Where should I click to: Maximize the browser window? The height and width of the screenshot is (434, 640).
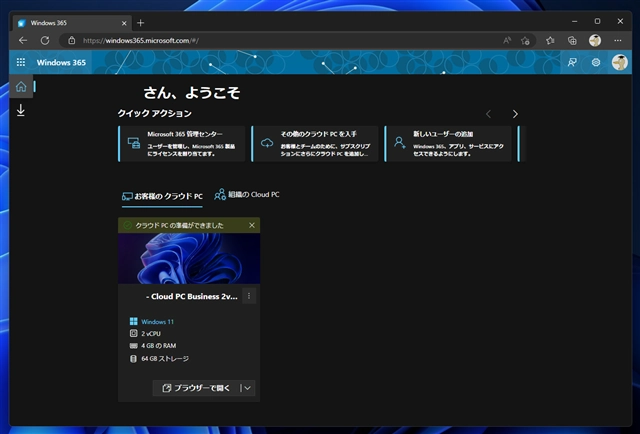pyautogui.click(x=598, y=21)
